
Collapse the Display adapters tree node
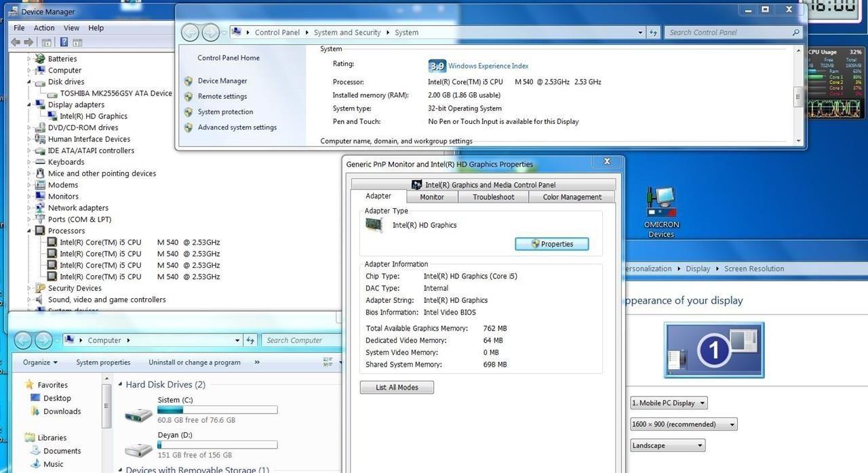[x=29, y=105]
